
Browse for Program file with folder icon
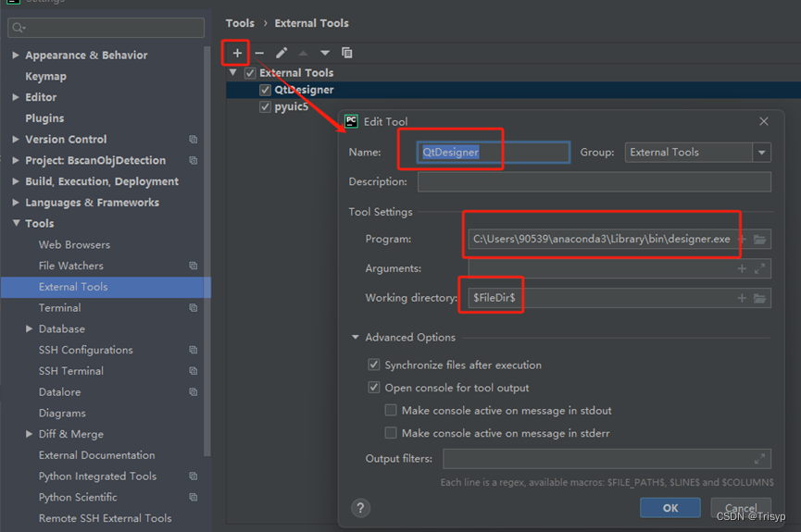759,239
